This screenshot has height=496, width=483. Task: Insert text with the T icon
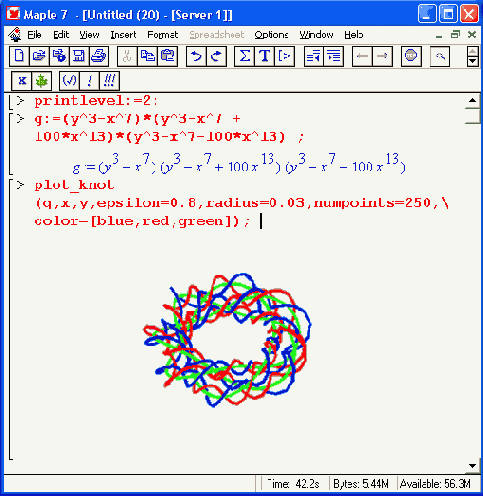(x=264, y=56)
